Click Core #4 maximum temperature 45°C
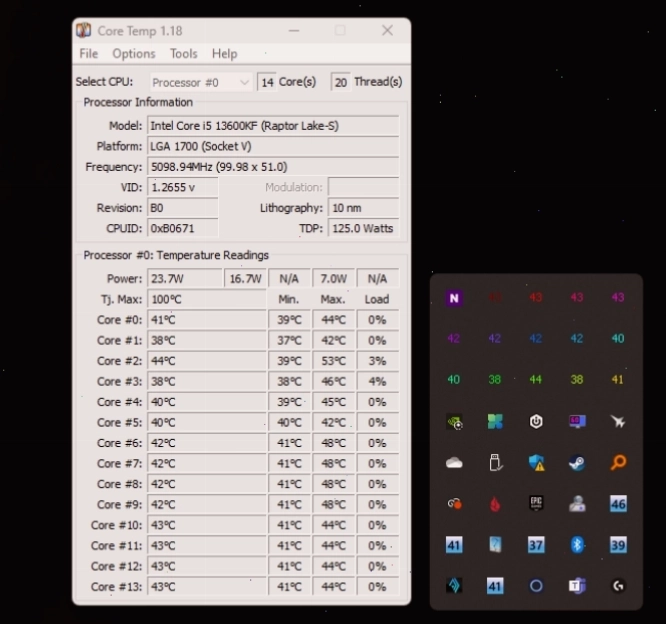 click(x=333, y=402)
